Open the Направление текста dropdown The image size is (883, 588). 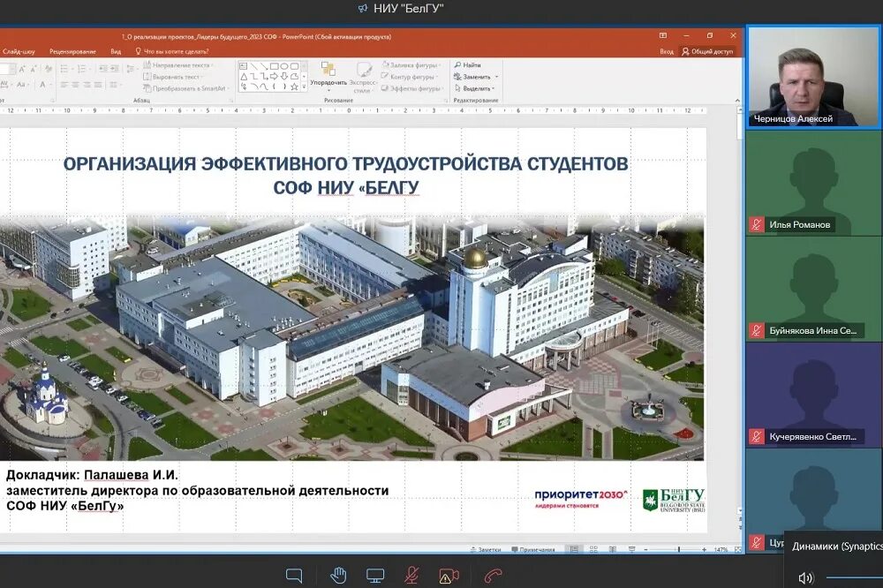point(180,65)
